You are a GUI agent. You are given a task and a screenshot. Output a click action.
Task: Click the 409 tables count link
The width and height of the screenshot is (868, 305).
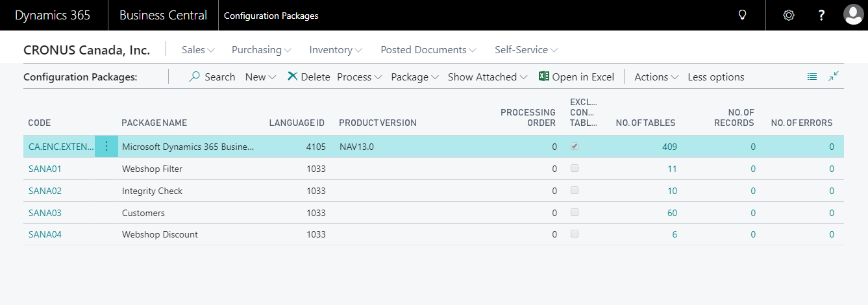(x=669, y=147)
